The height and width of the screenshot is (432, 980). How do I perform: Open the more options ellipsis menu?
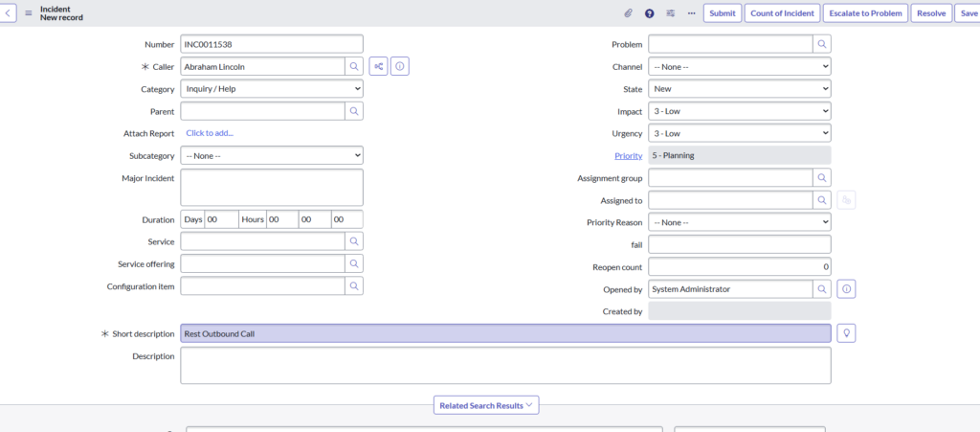click(x=691, y=13)
